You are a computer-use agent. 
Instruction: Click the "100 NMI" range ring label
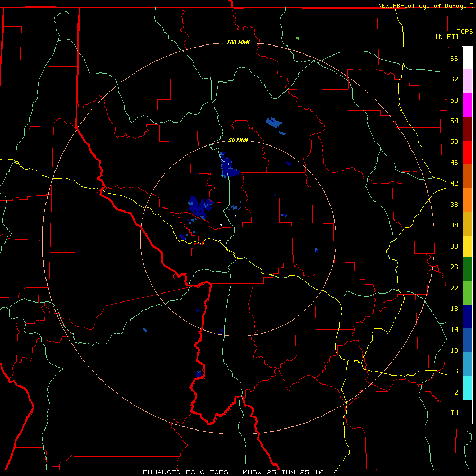(239, 42)
